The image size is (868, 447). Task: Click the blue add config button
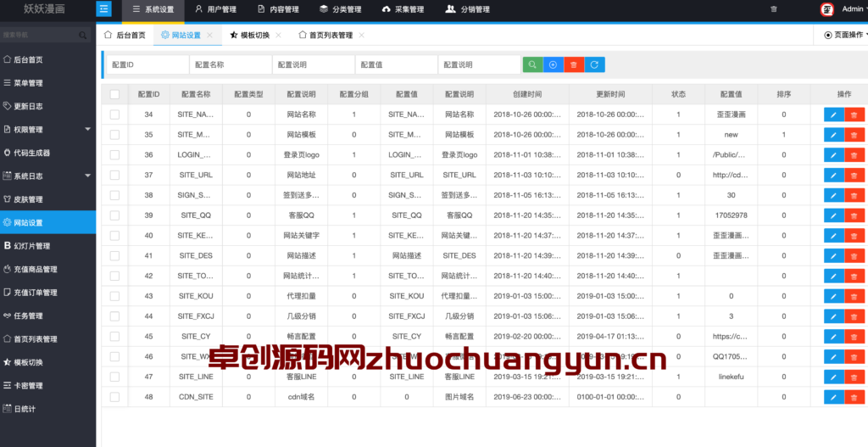click(553, 64)
